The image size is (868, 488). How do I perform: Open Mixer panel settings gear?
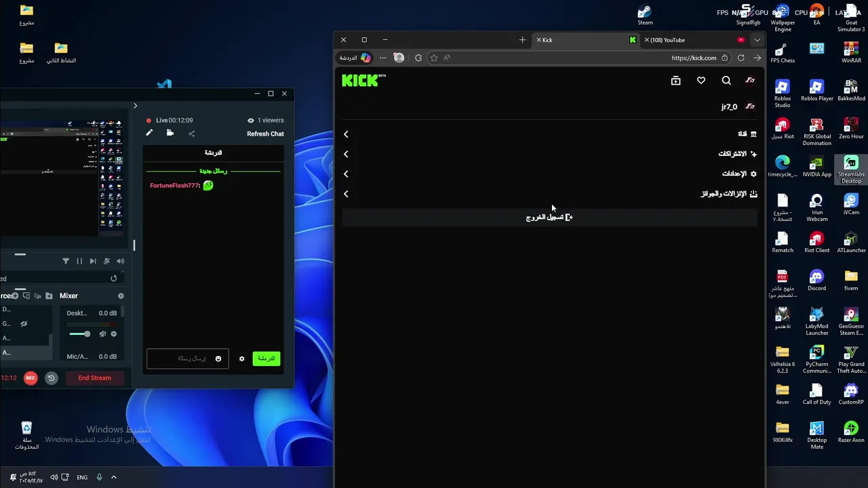click(121, 296)
